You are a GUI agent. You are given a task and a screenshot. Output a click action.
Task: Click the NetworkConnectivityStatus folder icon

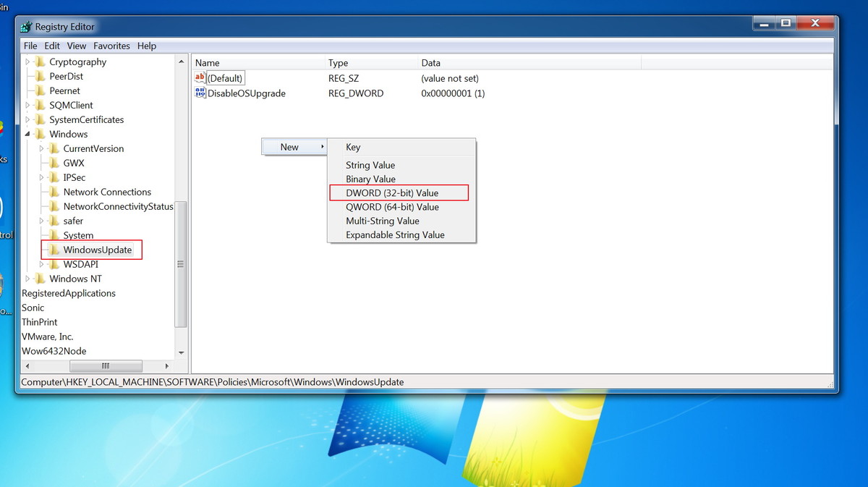pos(54,207)
